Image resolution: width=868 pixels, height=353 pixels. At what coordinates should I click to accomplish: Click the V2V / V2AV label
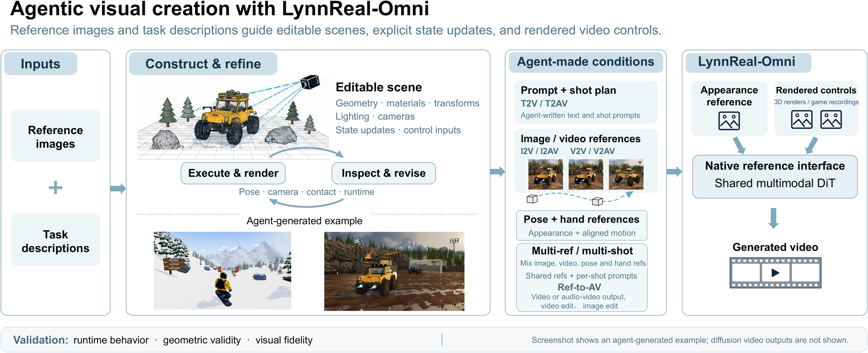click(592, 151)
